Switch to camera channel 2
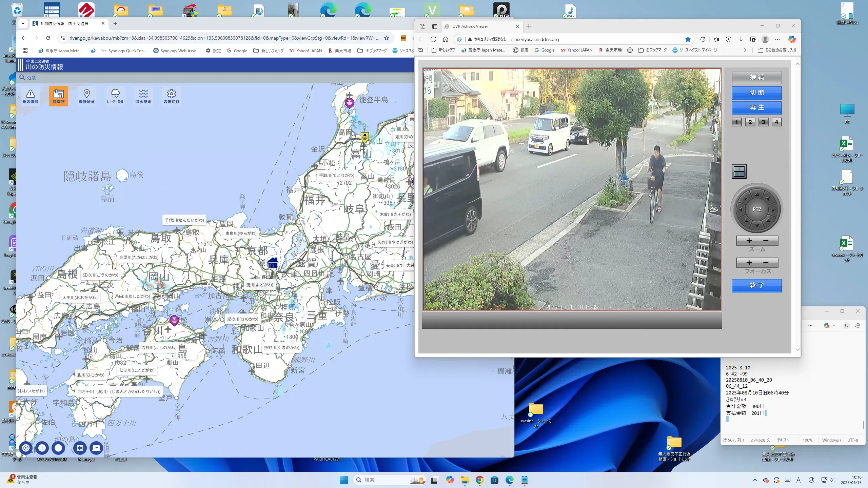The image size is (868, 488). (x=750, y=122)
